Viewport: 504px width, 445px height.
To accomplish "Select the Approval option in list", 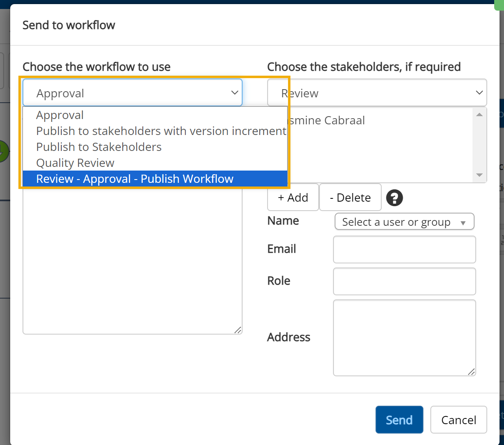I will pos(60,115).
